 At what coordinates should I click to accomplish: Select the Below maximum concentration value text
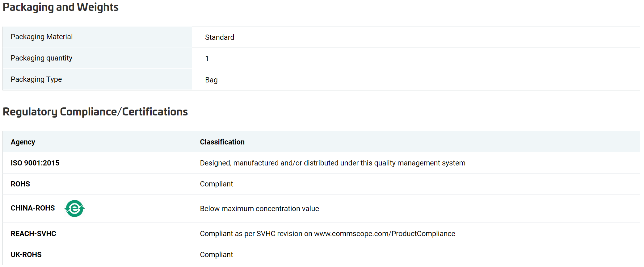(259, 209)
